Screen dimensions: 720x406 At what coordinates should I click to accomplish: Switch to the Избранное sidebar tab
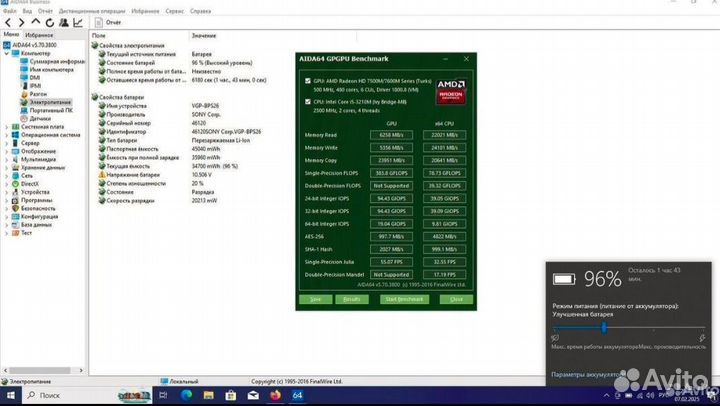[x=39, y=35]
